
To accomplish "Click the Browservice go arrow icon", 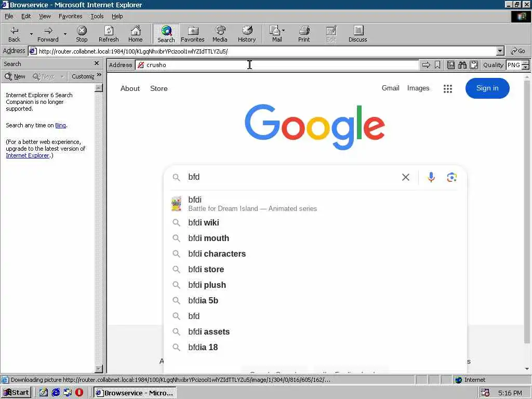I will tap(426, 65).
